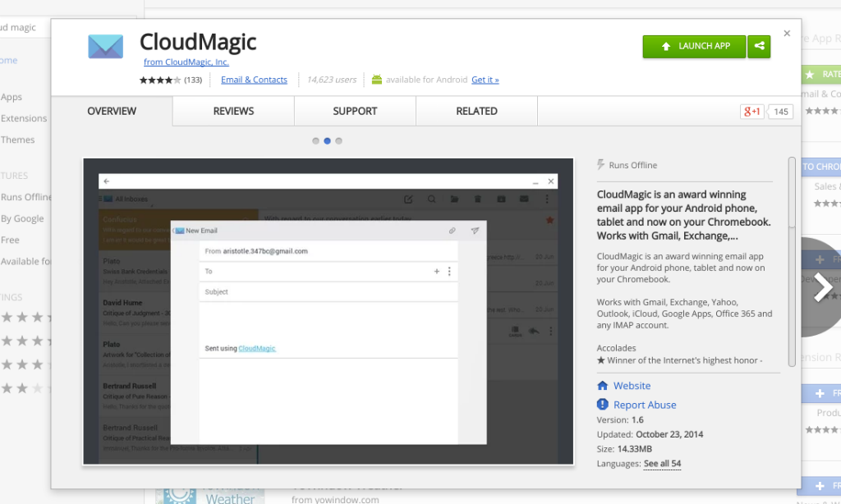Open the Related tab

pos(476,112)
